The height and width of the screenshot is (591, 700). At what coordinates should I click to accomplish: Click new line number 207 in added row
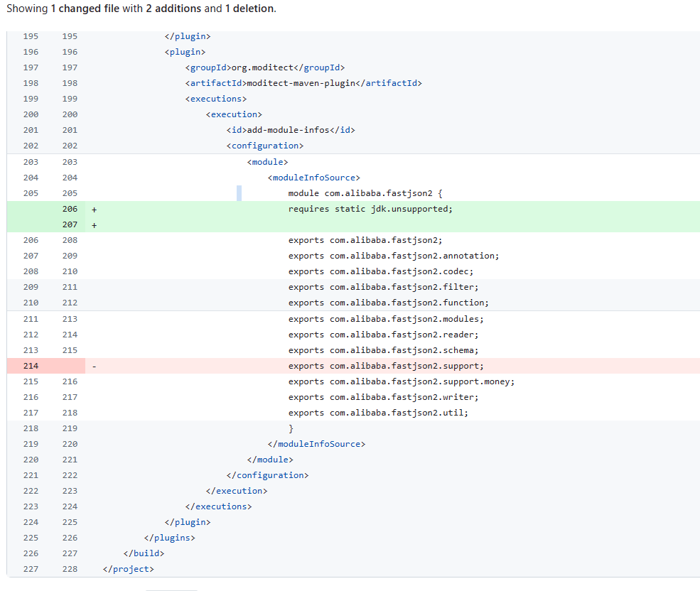tap(70, 224)
